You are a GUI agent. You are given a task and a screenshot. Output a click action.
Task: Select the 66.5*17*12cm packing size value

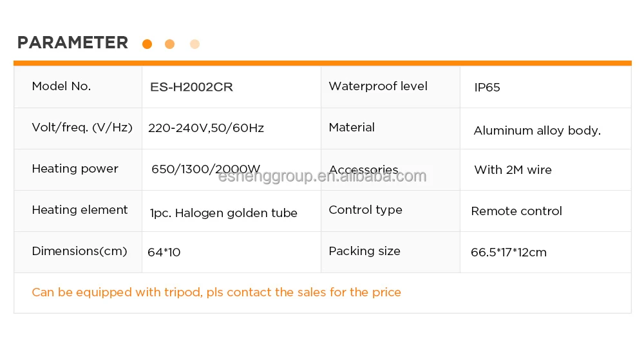509,253
